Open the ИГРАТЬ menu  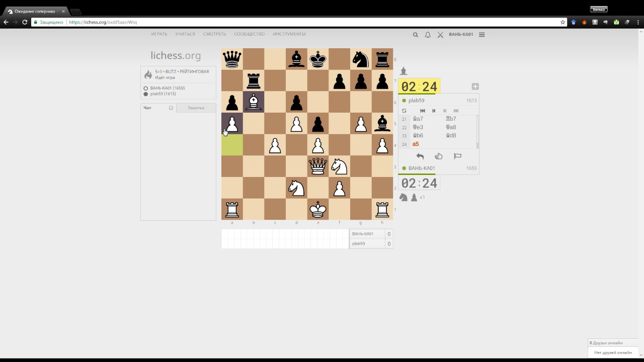159,34
